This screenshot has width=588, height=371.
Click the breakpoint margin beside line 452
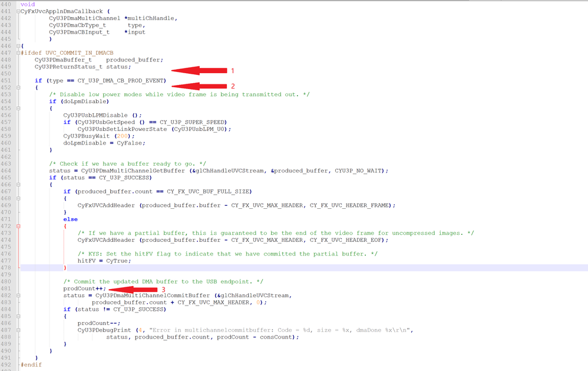coord(15,87)
